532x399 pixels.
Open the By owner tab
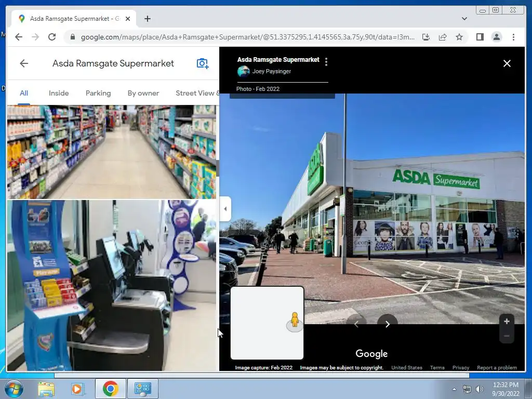(143, 94)
